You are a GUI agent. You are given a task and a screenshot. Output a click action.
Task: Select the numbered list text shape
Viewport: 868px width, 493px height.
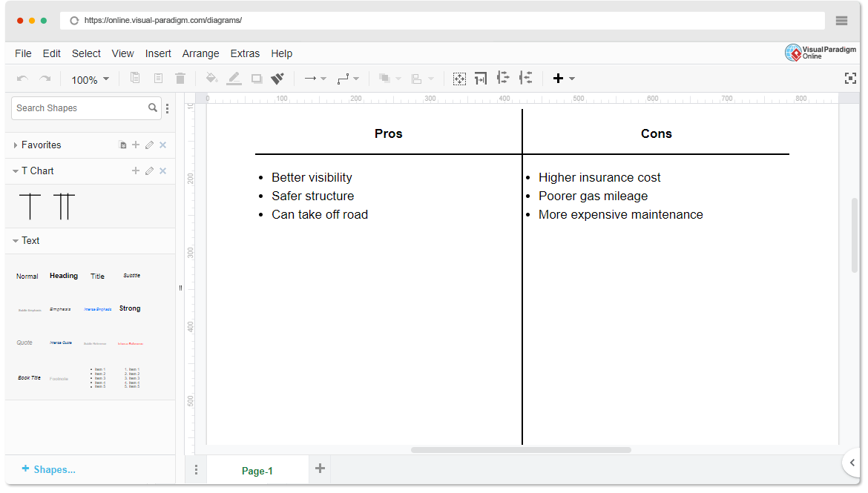tap(132, 378)
